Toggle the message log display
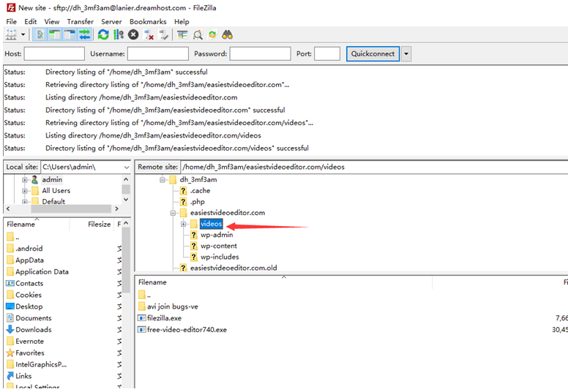The width and height of the screenshot is (568, 392). 40,34
